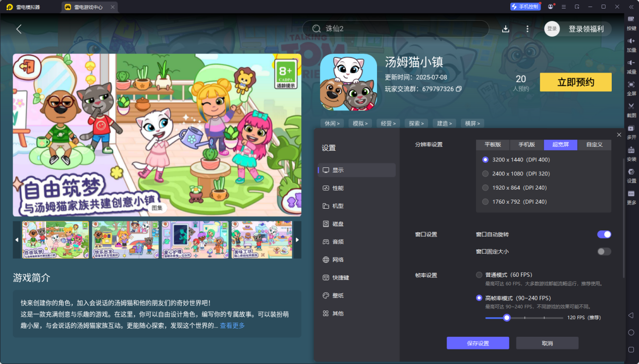Open hamburger menu in title bar

[x=563, y=7]
